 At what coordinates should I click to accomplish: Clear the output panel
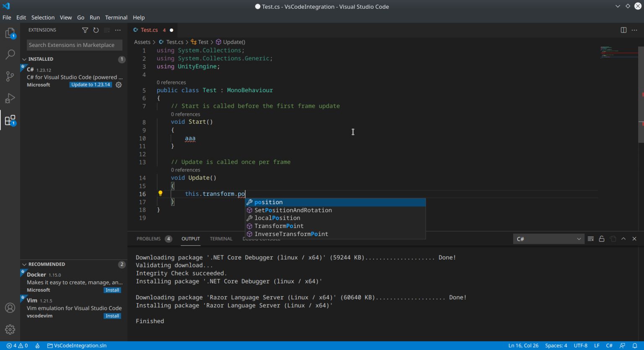(x=591, y=239)
